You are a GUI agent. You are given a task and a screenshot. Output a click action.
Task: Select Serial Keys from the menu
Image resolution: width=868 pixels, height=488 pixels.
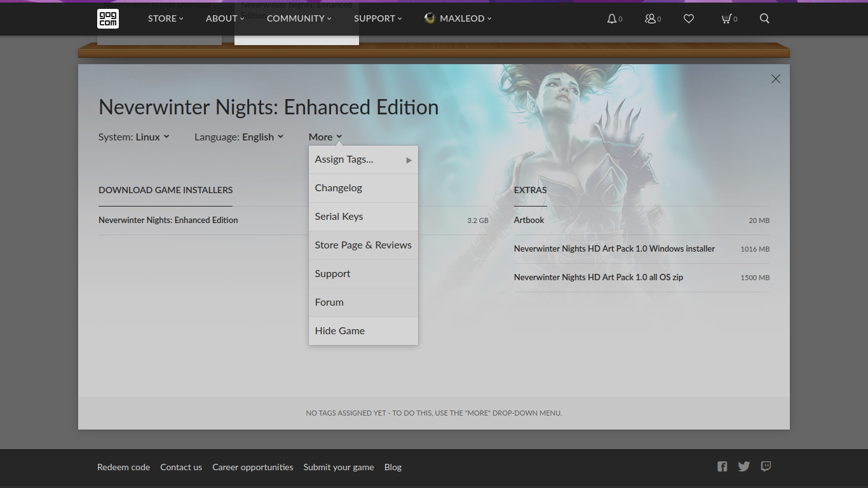click(x=363, y=217)
